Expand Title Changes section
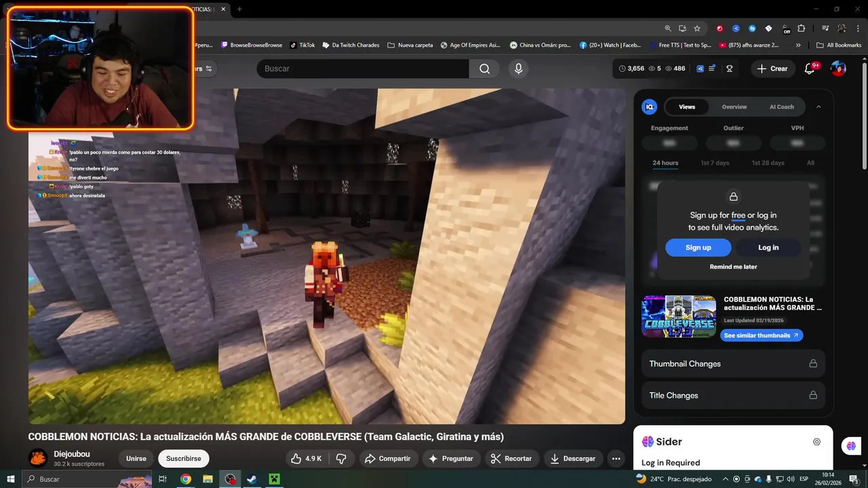 click(733, 395)
